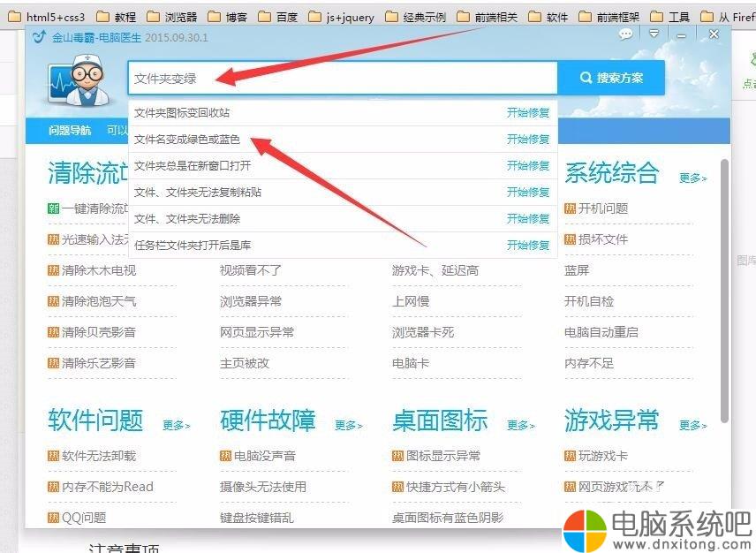Click the doctor avatar logo

pyautogui.click(x=79, y=80)
